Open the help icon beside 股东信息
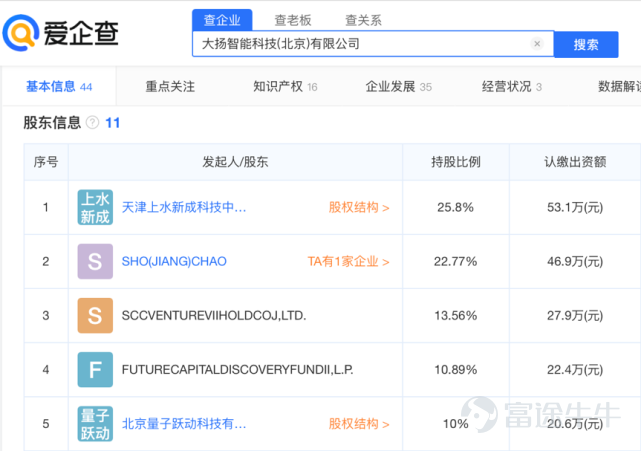This screenshot has height=451, width=641. pos(92,122)
